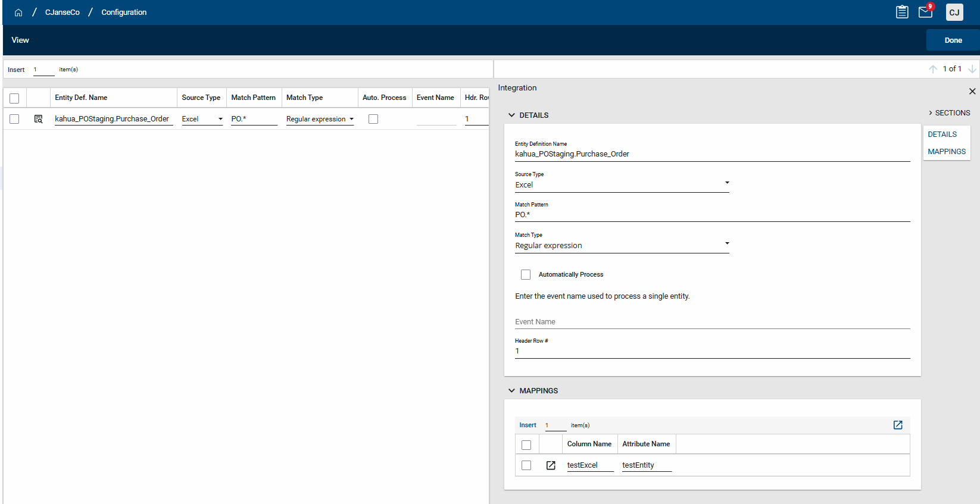The width and height of the screenshot is (980, 504).
Task: Edit the testEntity attribute name cell
Action: (x=647, y=465)
